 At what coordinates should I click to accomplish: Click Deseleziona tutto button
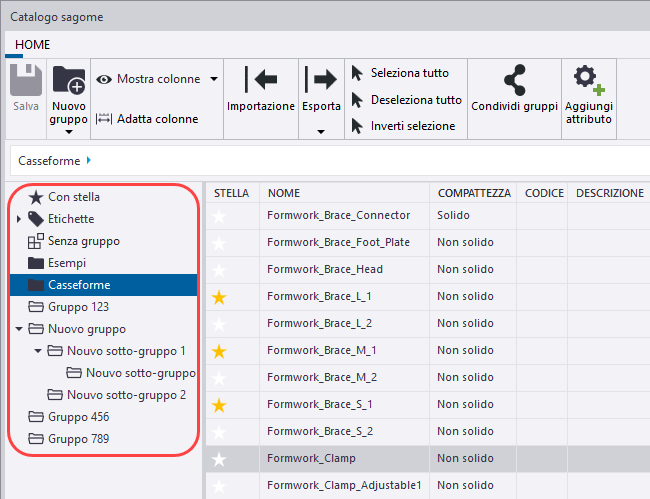[x=416, y=100]
